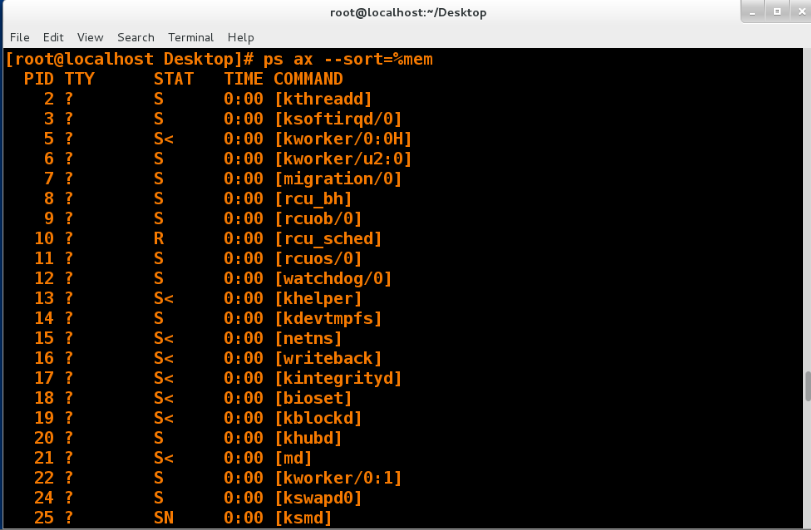Click the window title root@localhost:~/Desktop
The height and width of the screenshot is (530, 811).
(x=408, y=12)
